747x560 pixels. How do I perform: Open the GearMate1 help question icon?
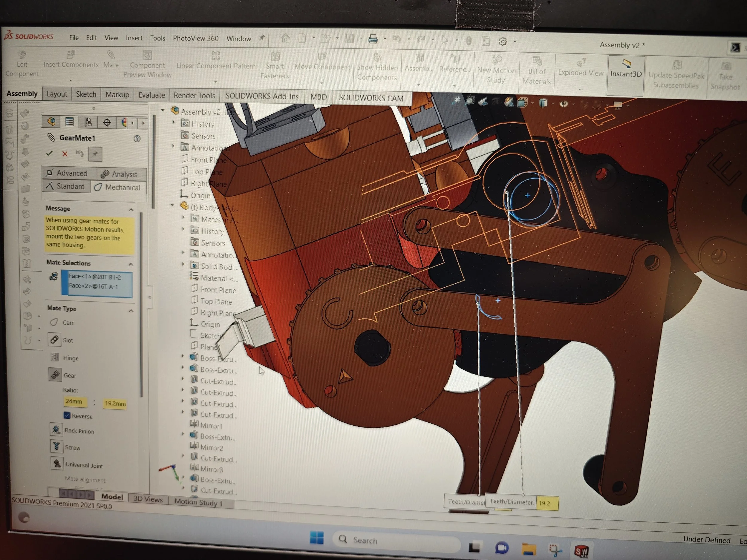point(137,139)
